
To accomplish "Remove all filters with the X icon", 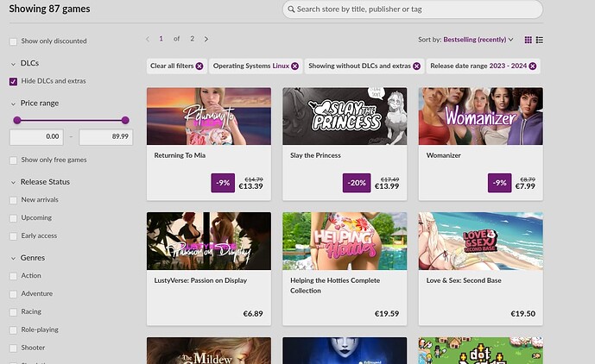I will (199, 66).
